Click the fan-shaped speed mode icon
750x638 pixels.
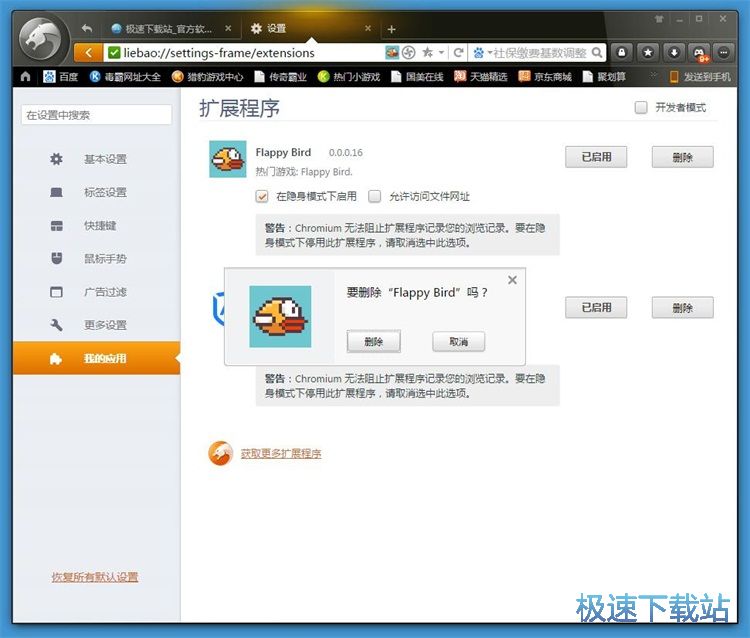point(408,53)
